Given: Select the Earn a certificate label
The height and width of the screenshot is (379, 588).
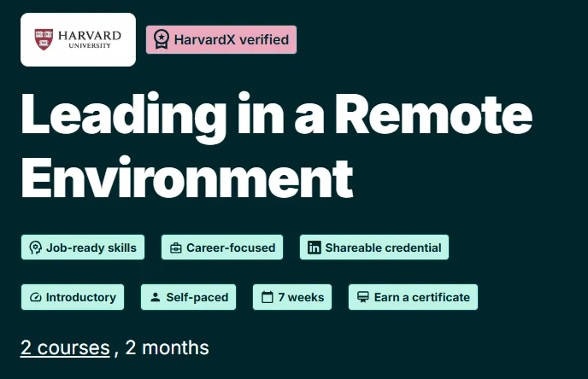Looking at the screenshot, I should 422,297.
